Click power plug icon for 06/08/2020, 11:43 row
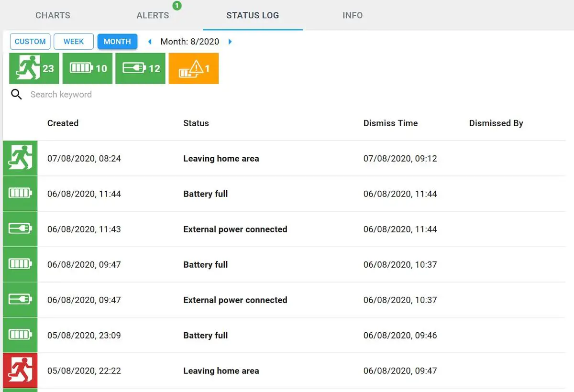The width and height of the screenshot is (574, 392). point(20,229)
